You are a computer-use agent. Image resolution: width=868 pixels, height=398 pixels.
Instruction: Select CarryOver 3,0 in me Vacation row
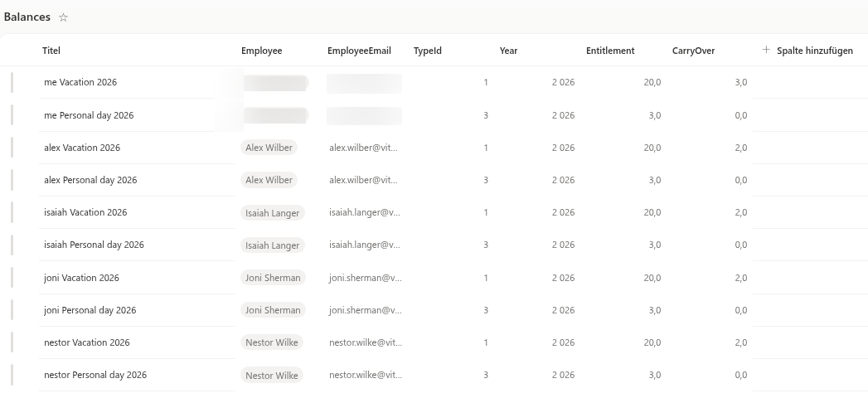[x=740, y=82]
